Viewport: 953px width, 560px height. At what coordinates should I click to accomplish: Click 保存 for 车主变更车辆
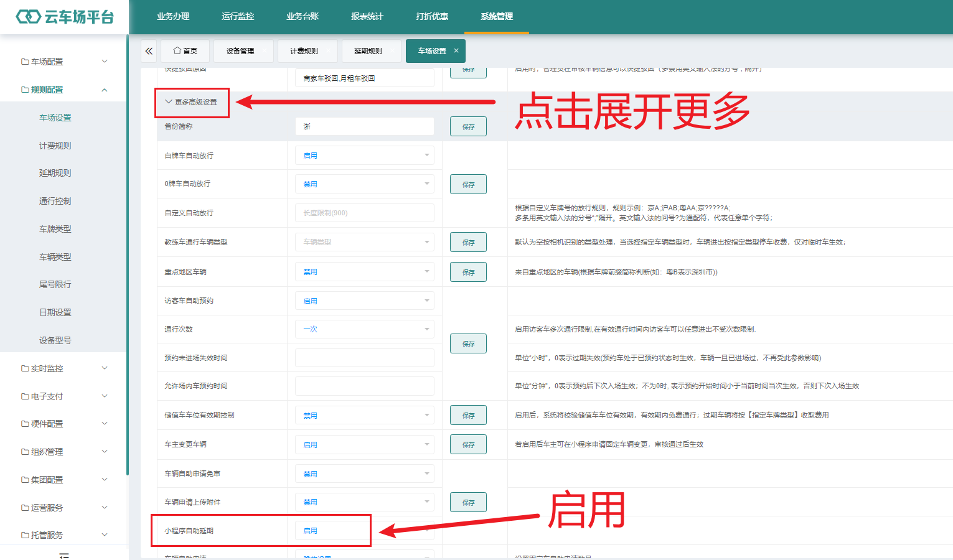tap(468, 444)
